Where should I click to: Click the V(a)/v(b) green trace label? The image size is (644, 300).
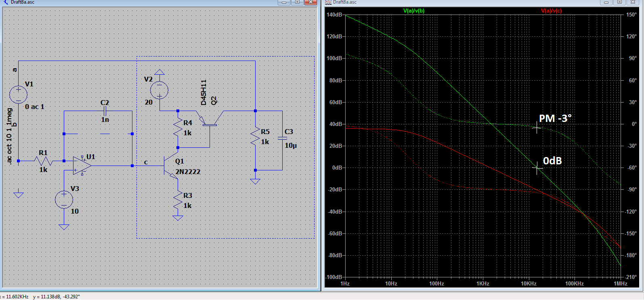tap(414, 11)
